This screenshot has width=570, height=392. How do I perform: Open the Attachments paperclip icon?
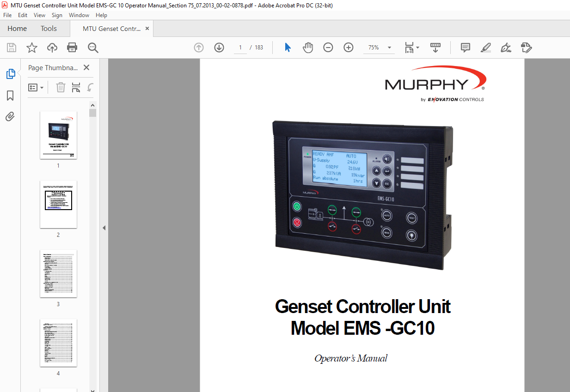point(10,117)
